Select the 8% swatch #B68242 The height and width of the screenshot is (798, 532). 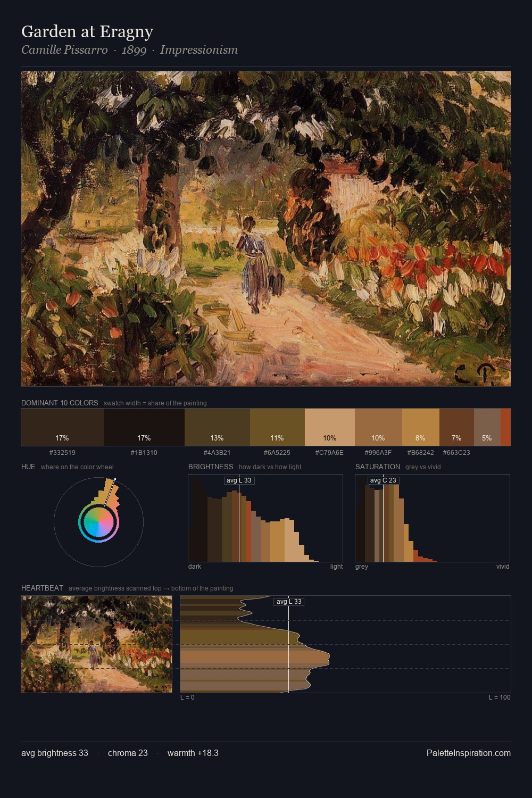(421, 427)
